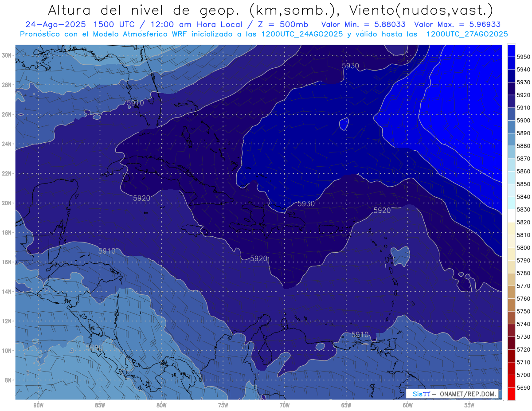Screen dimensions: 532x411
Task: Select 'Valor Max. = 5.96933' text
Action: [458, 24]
